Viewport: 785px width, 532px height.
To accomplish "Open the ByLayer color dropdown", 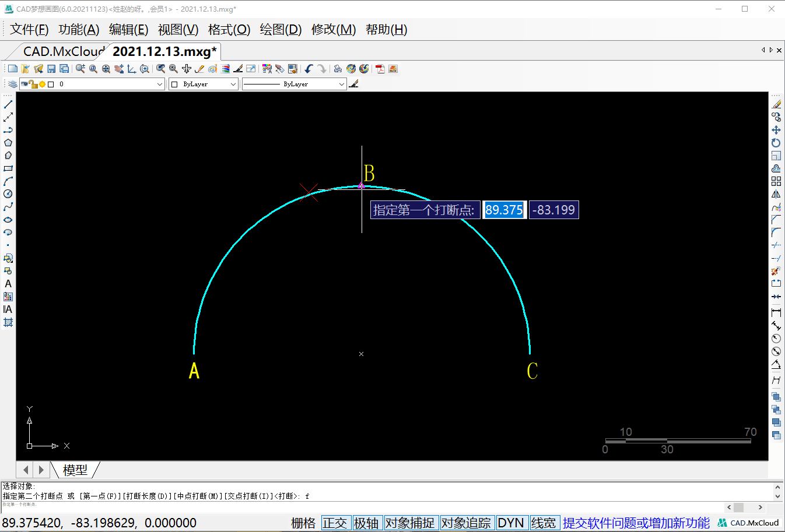I will click(233, 84).
